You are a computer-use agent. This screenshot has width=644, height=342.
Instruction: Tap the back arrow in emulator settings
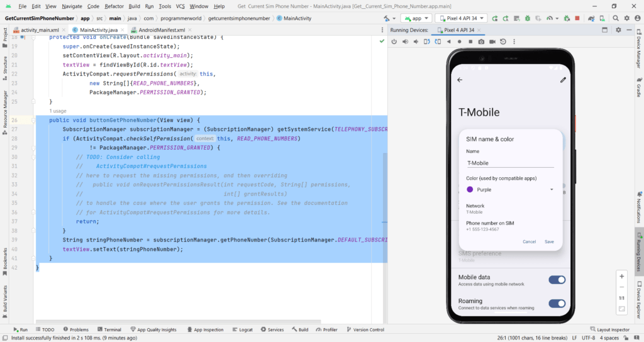pos(460,80)
